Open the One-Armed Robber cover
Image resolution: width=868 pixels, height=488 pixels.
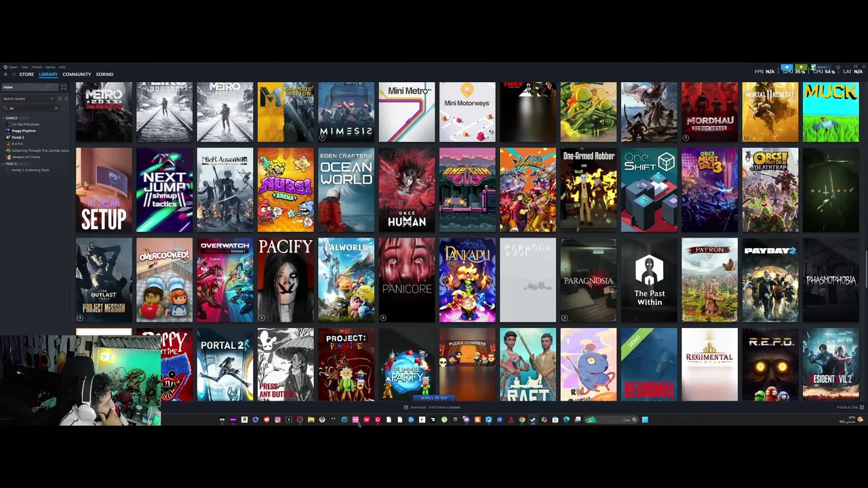[x=589, y=190]
